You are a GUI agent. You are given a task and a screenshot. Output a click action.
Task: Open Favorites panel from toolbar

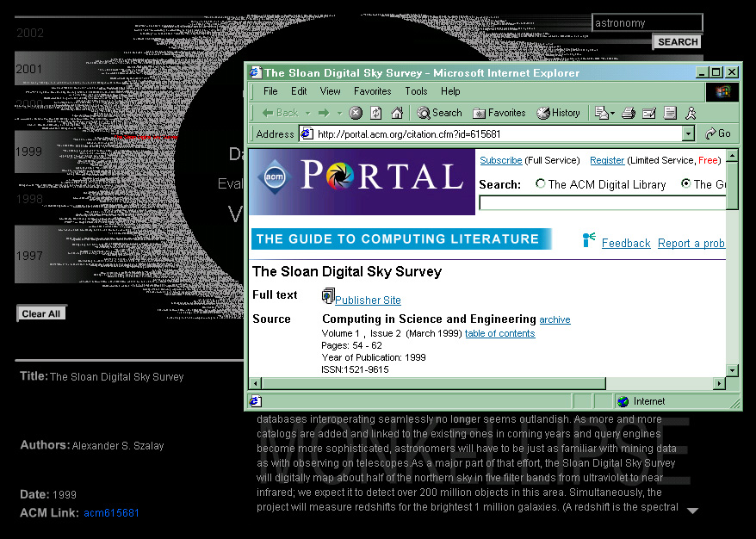pyautogui.click(x=499, y=113)
